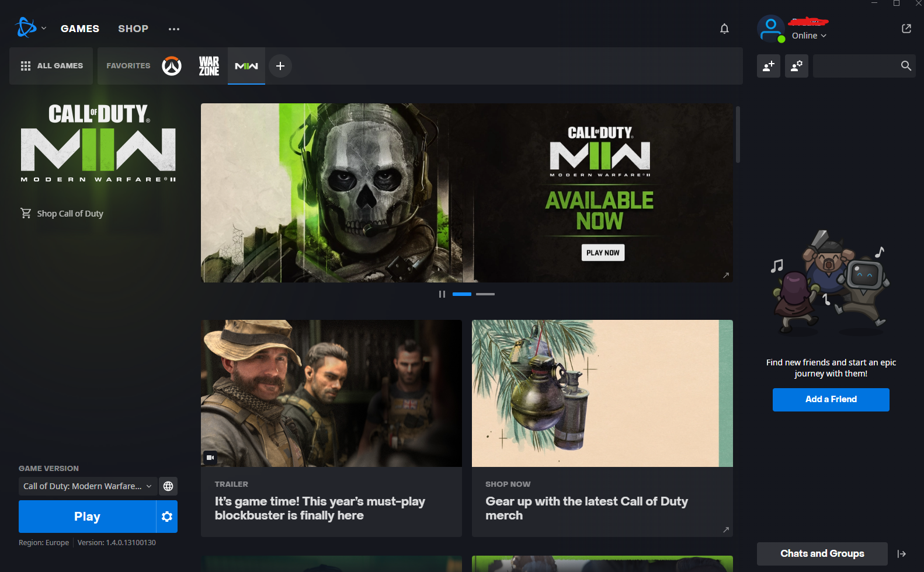Click the Region: Europe text
924x572 pixels.
(x=44, y=543)
